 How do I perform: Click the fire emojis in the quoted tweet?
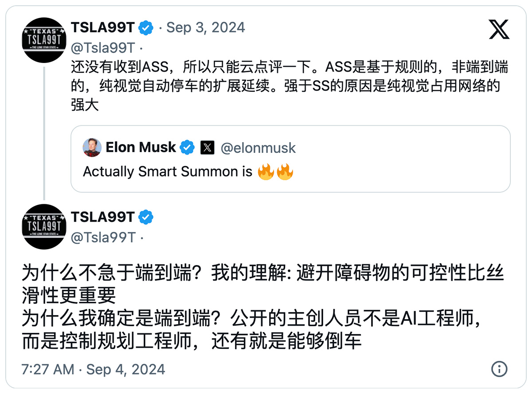click(x=276, y=172)
